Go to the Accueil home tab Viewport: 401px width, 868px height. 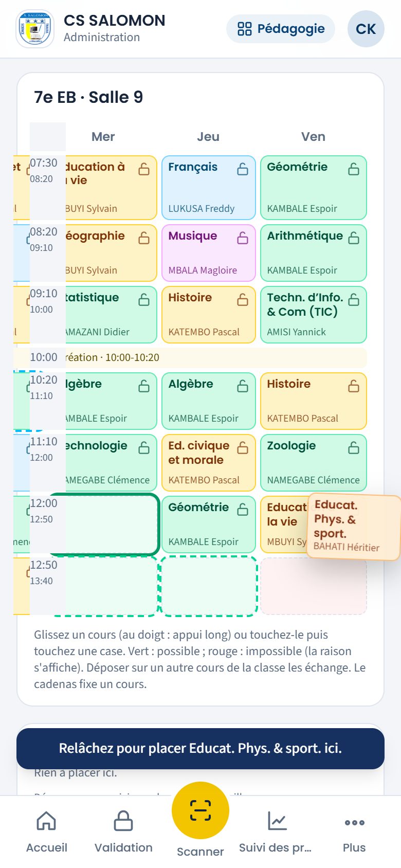click(x=46, y=832)
